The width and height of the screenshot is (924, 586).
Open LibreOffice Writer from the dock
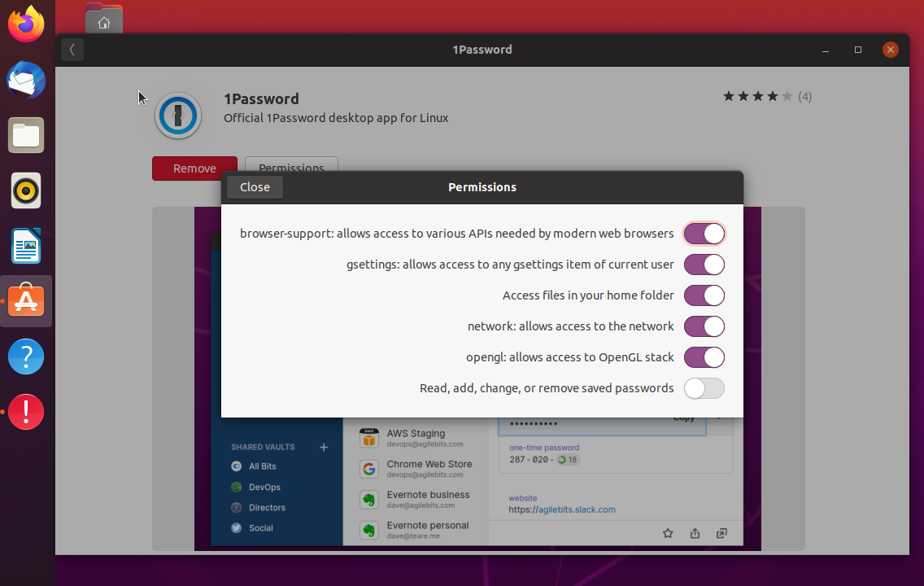click(26, 246)
